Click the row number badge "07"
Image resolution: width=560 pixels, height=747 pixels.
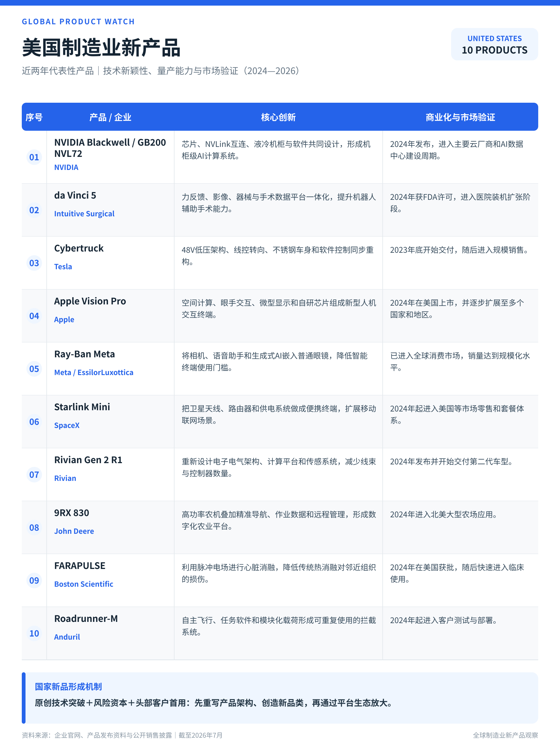(x=34, y=474)
